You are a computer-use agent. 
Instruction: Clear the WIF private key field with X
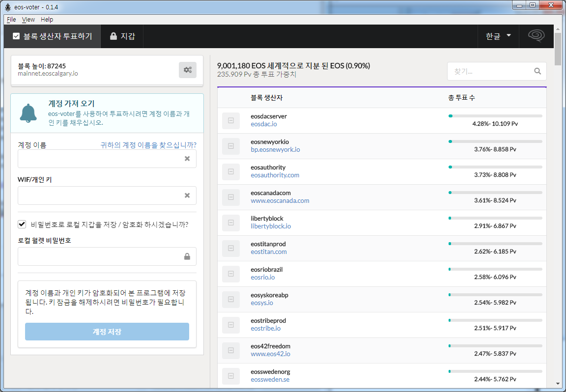187,196
